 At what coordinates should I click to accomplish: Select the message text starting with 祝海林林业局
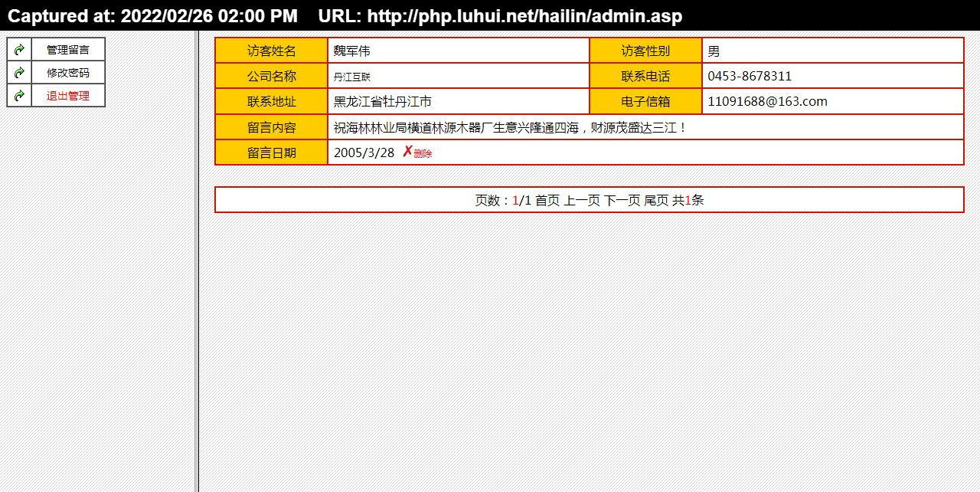pyautogui.click(x=511, y=127)
